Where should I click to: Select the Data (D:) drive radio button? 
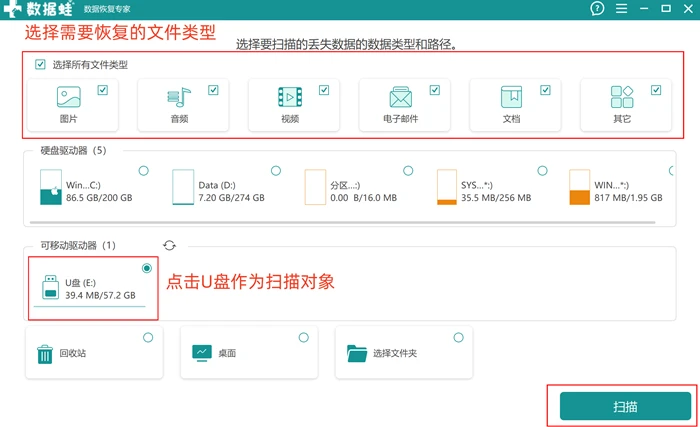click(276, 171)
